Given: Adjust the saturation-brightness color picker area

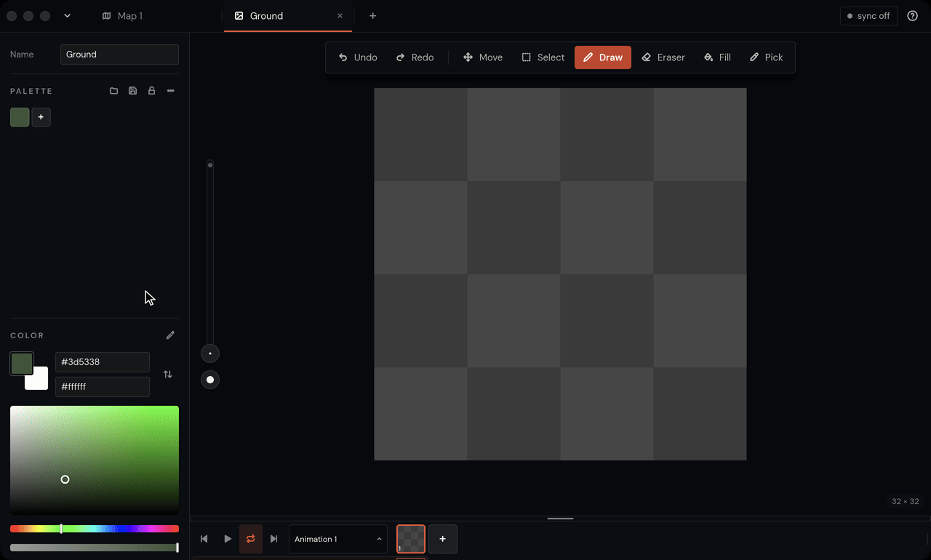Looking at the screenshot, I should pyautogui.click(x=95, y=460).
